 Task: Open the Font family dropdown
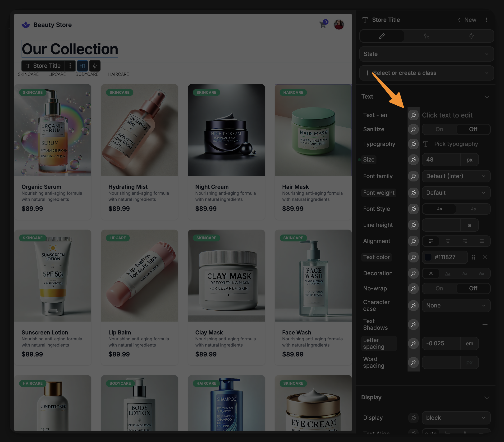click(456, 176)
